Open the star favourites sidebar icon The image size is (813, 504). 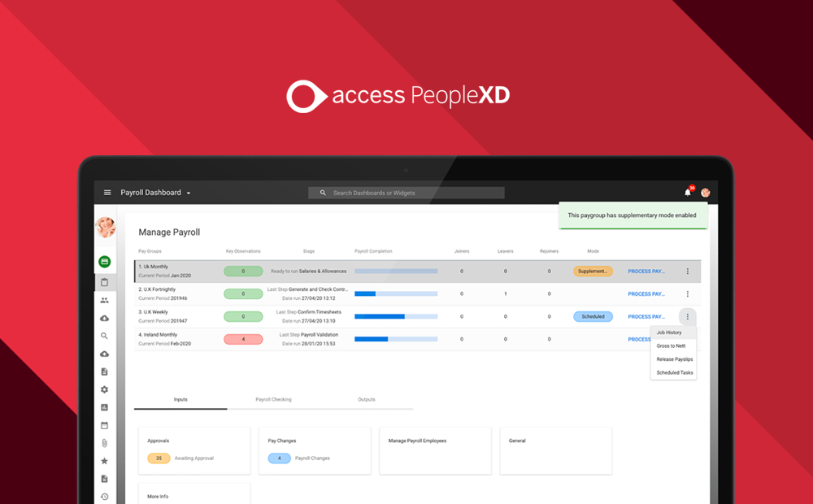[x=104, y=461]
